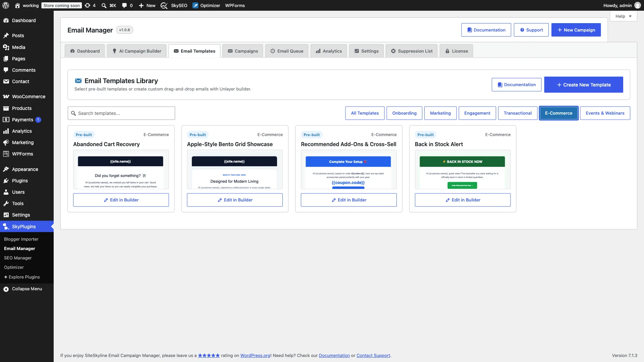Image resolution: width=644 pixels, height=362 pixels.
Task: Click Create New Template button
Action: pyautogui.click(x=584, y=85)
